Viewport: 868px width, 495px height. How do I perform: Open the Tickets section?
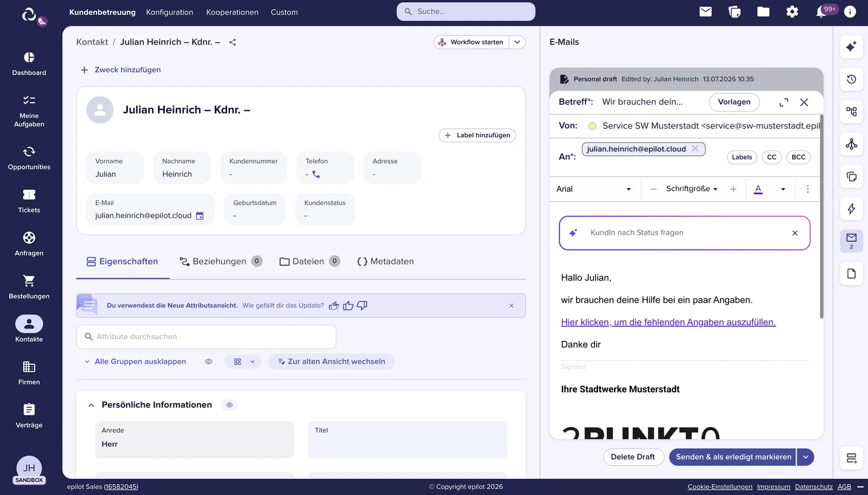(x=29, y=201)
